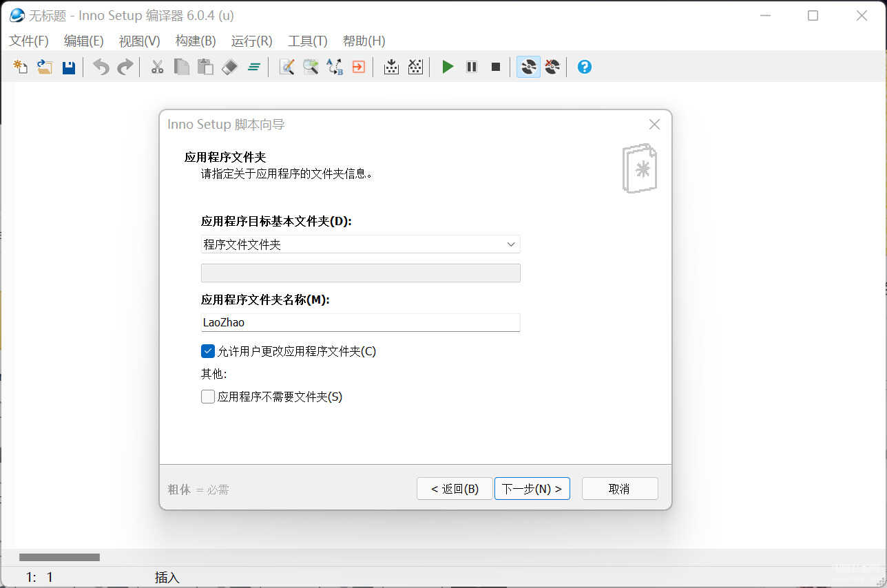Click the Open file folder icon

(45, 67)
